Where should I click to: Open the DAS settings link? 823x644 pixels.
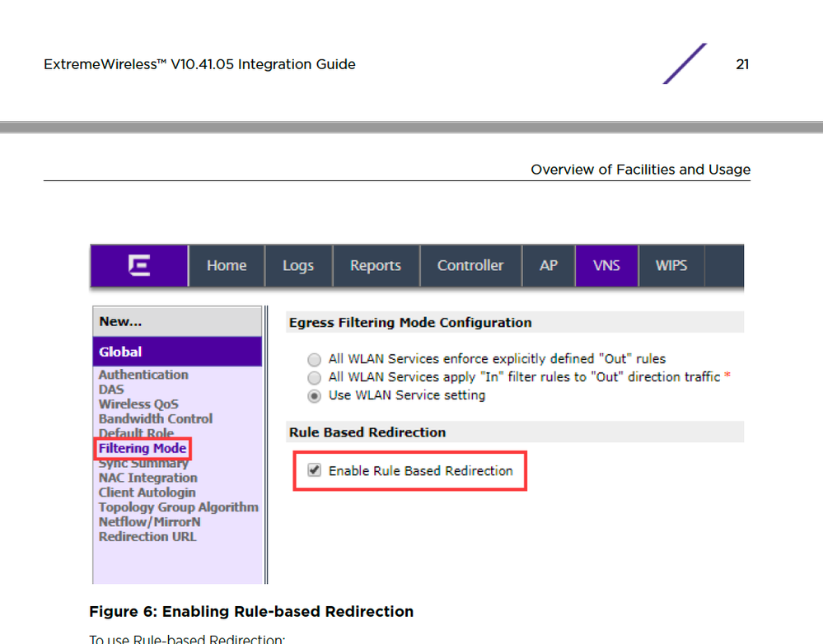tap(111, 390)
